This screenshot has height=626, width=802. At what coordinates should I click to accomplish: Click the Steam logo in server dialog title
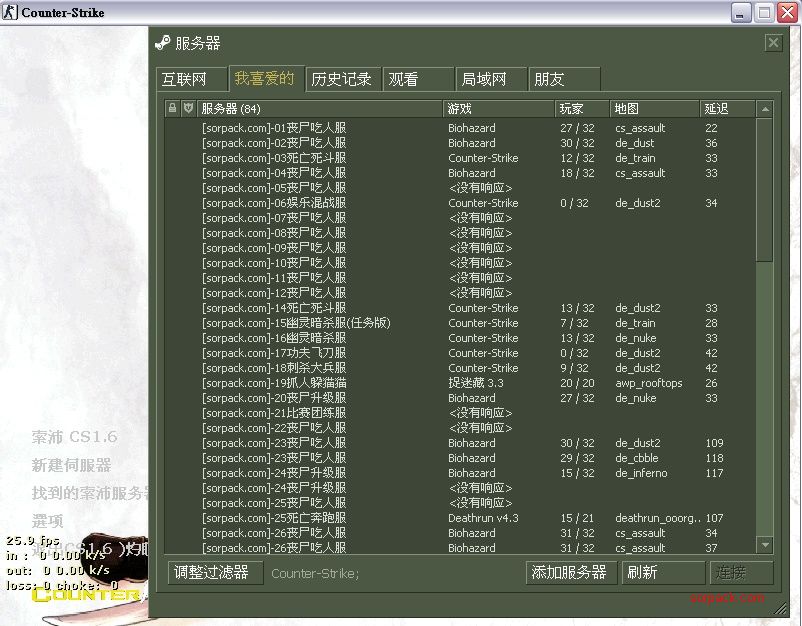(x=162, y=43)
